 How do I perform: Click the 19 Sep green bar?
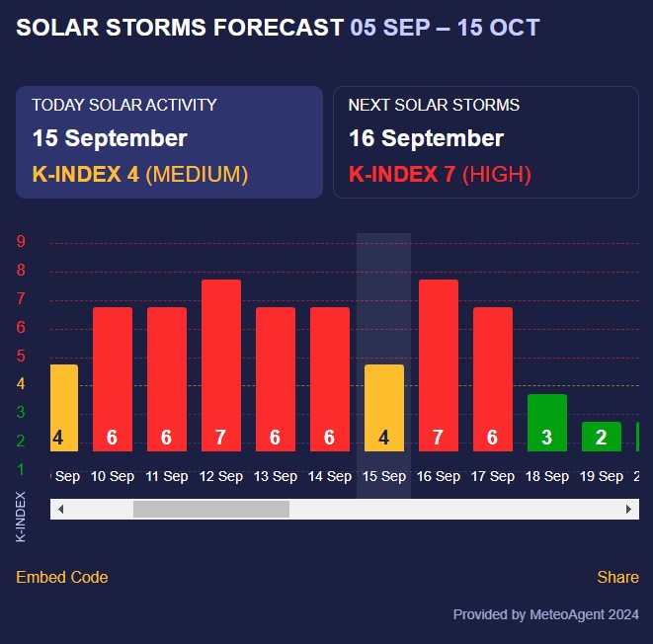(601, 437)
